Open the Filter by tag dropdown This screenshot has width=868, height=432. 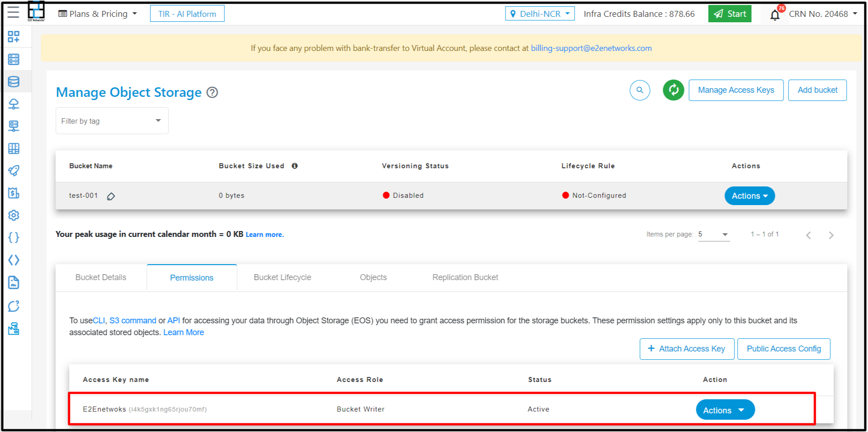(x=112, y=121)
